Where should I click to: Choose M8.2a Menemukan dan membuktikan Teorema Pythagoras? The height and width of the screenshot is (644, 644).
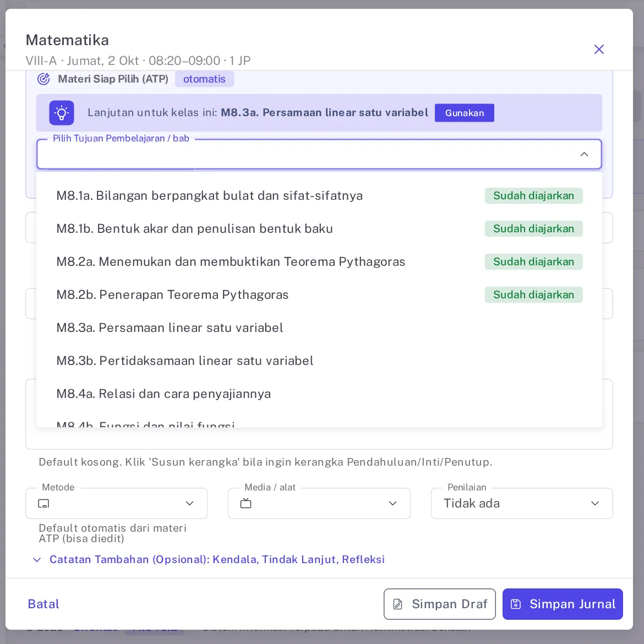pos(319,261)
